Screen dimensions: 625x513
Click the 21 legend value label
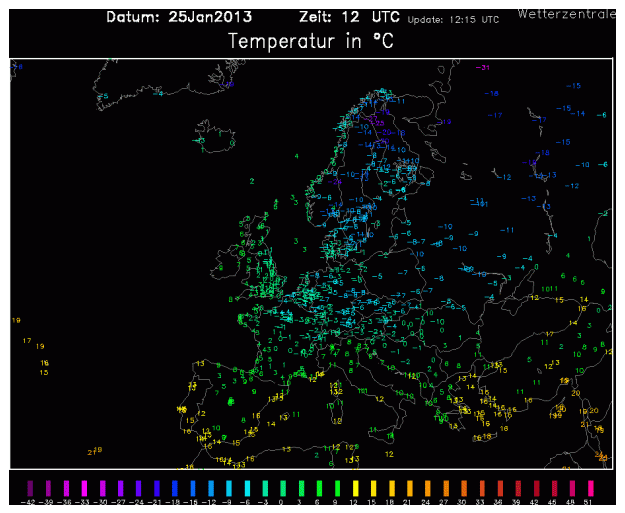click(411, 499)
